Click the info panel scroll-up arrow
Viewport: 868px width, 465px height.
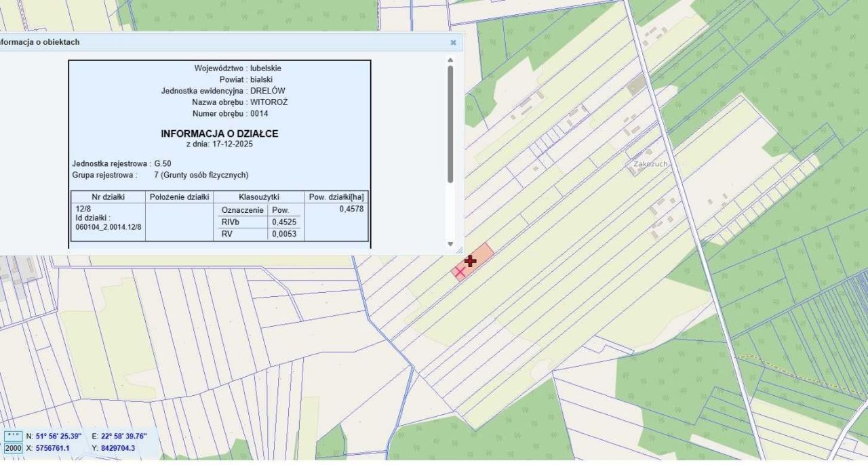449,60
